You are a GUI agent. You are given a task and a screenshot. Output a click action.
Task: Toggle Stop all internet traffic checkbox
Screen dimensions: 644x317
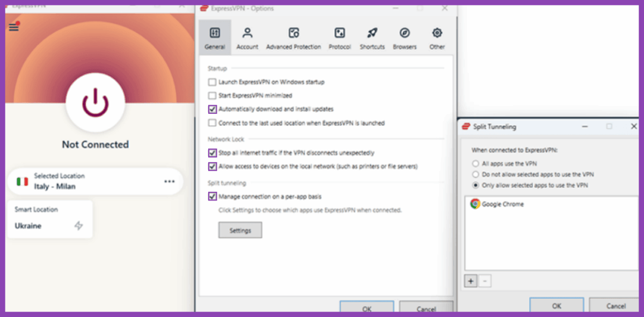212,153
